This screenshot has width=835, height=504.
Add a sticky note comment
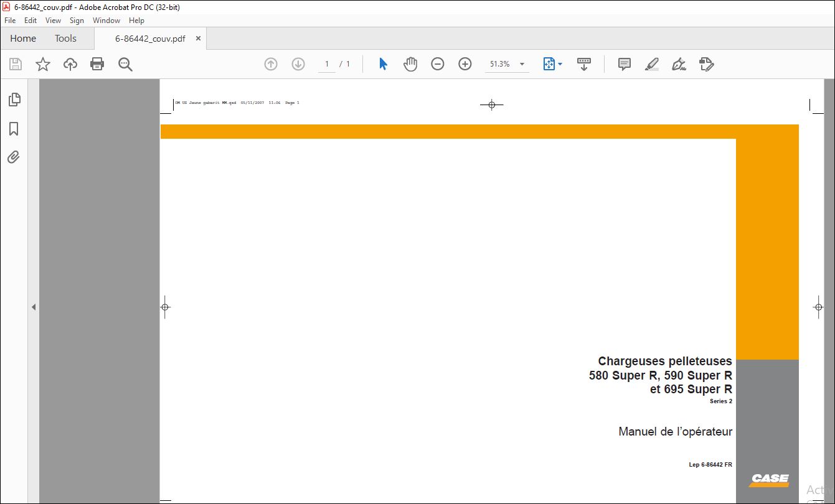pyautogui.click(x=625, y=64)
